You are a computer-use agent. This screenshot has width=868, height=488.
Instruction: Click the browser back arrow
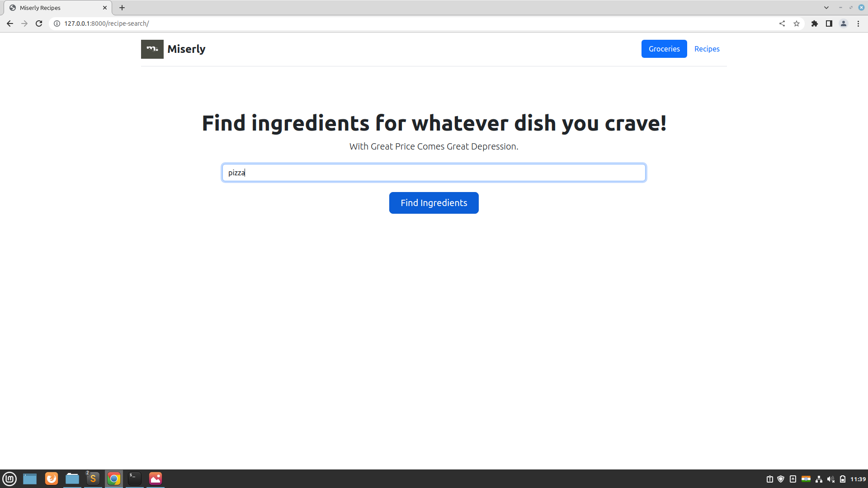pyautogui.click(x=10, y=23)
